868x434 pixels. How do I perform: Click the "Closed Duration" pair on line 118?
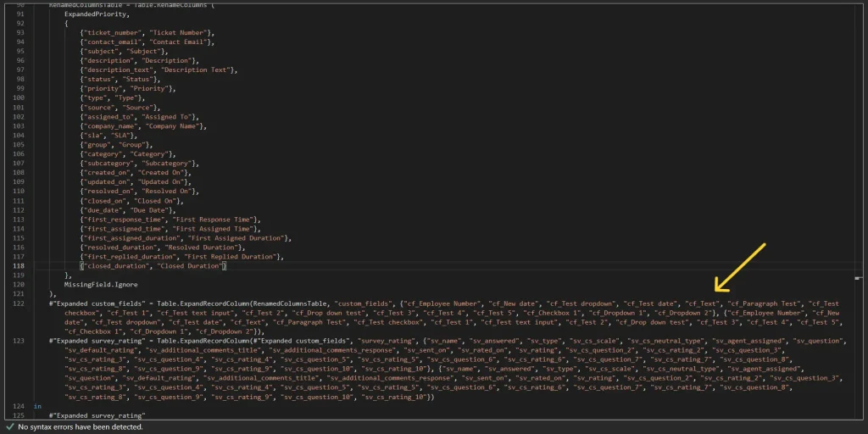153,266
